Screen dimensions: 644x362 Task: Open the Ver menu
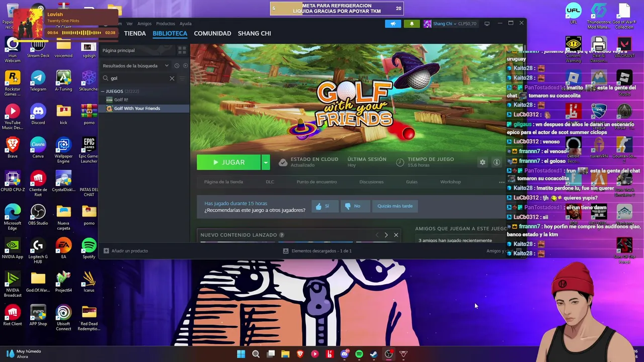pos(129,24)
